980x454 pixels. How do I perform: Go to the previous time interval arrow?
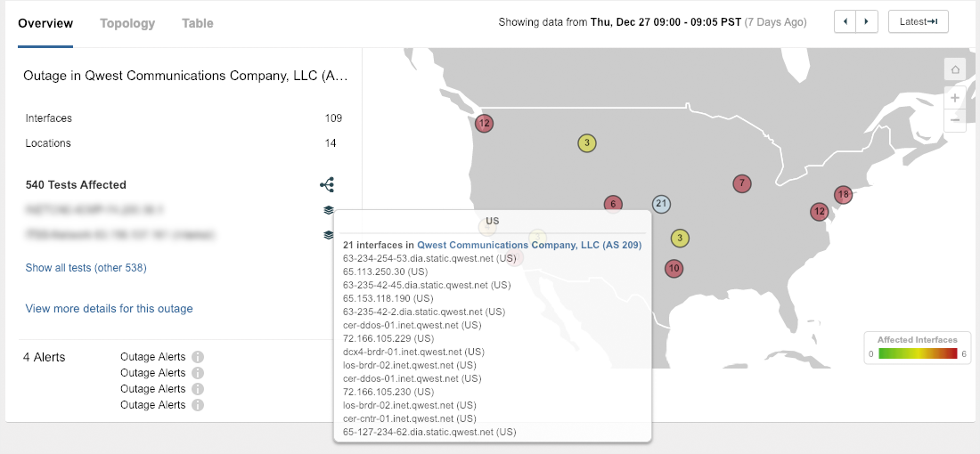click(x=845, y=22)
